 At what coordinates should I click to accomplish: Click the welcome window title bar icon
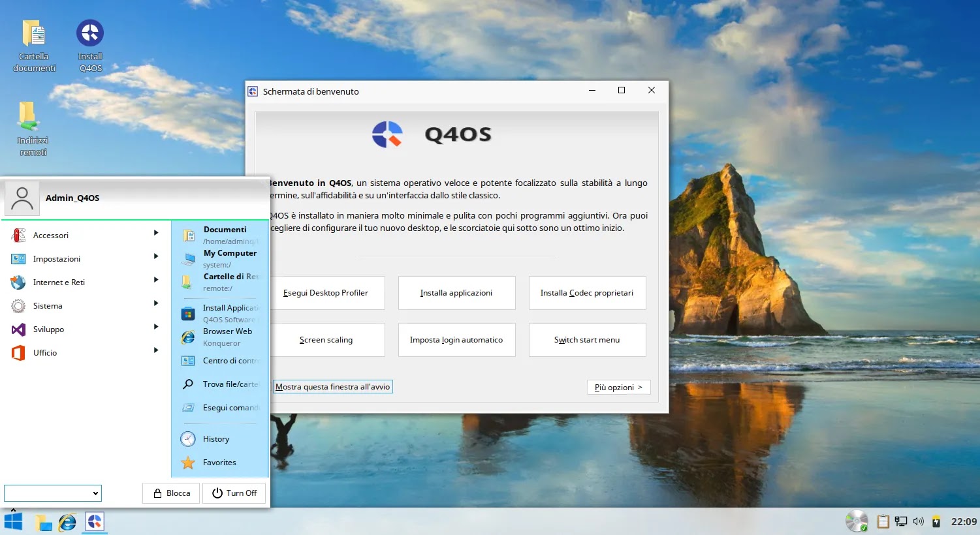pos(253,91)
